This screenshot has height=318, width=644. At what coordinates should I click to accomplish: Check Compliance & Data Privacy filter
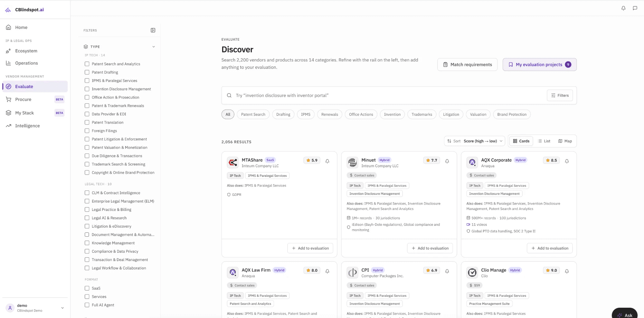coord(87,251)
